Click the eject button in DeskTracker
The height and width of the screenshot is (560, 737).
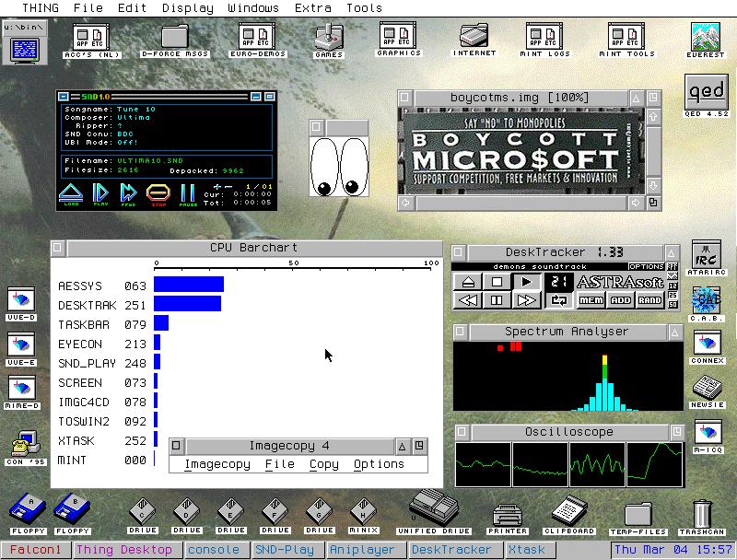click(468, 282)
